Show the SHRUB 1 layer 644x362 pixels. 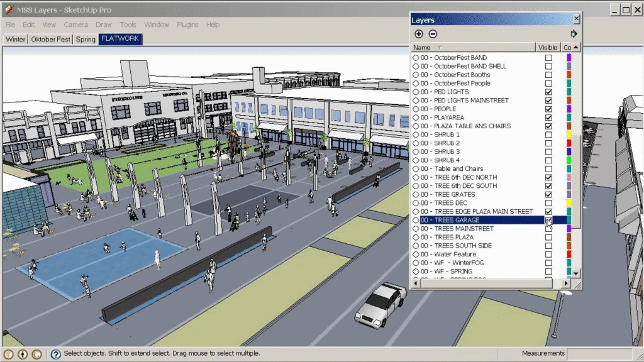pyautogui.click(x=548, y=134)
